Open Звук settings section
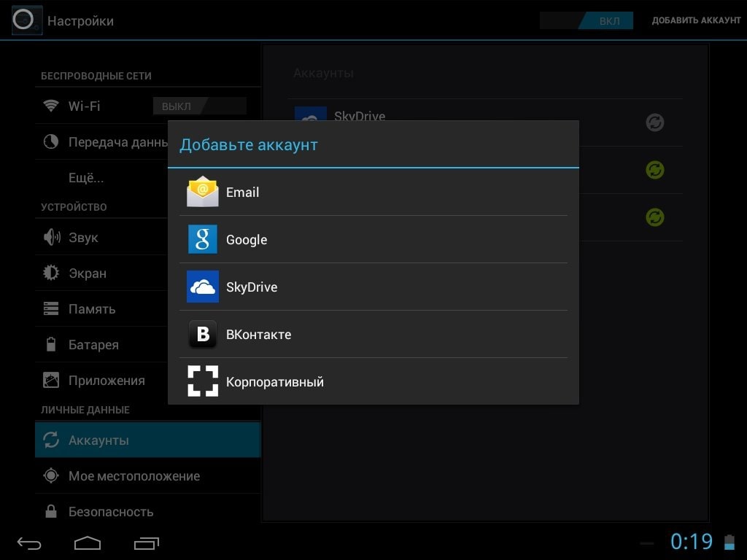Image resolution: width=747 pixels, height=560 pixels. pos(83,238)
